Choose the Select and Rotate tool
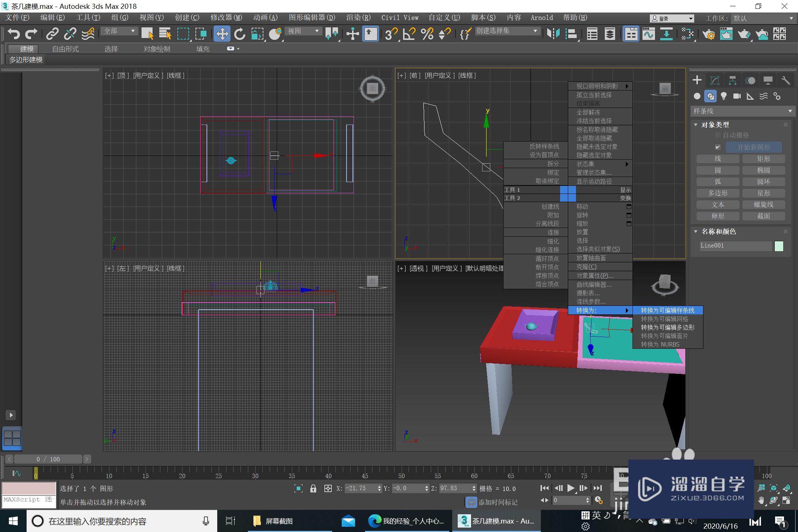798x532 pixels. click(x=240, y=34)
